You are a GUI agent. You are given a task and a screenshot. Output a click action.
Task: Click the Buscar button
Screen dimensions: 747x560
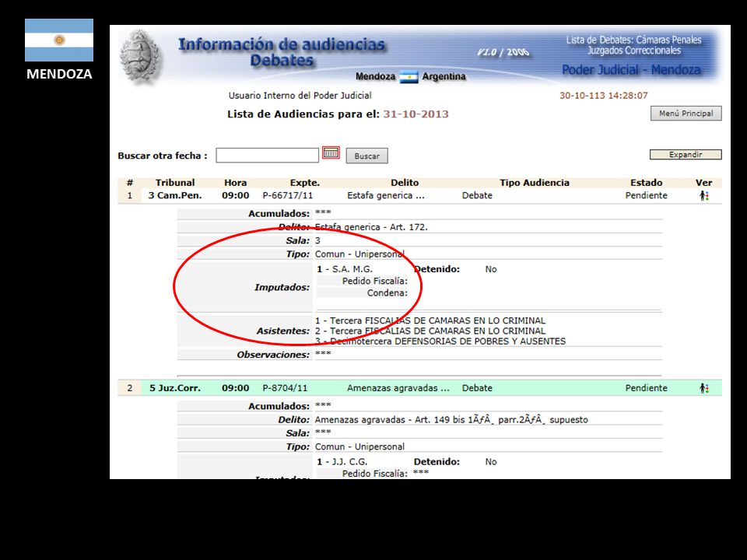(366, 156)
